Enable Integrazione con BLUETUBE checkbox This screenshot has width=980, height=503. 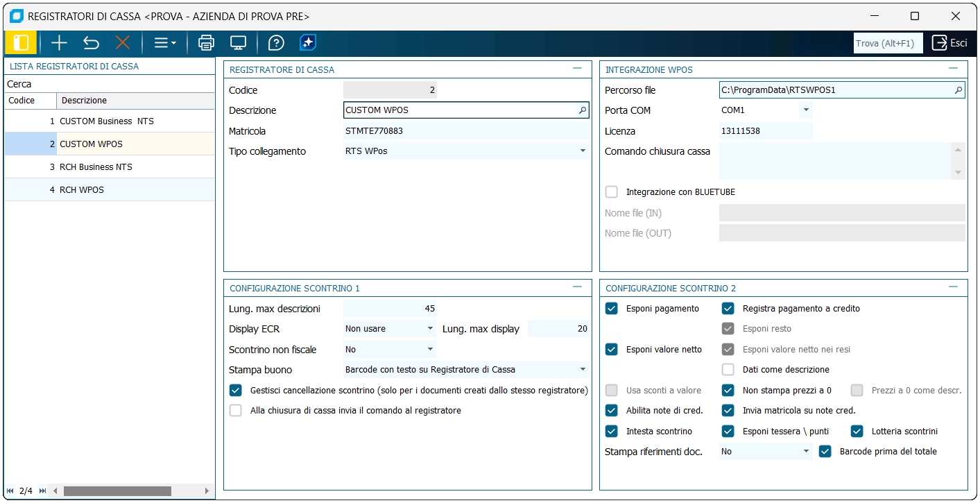point(612,192)
